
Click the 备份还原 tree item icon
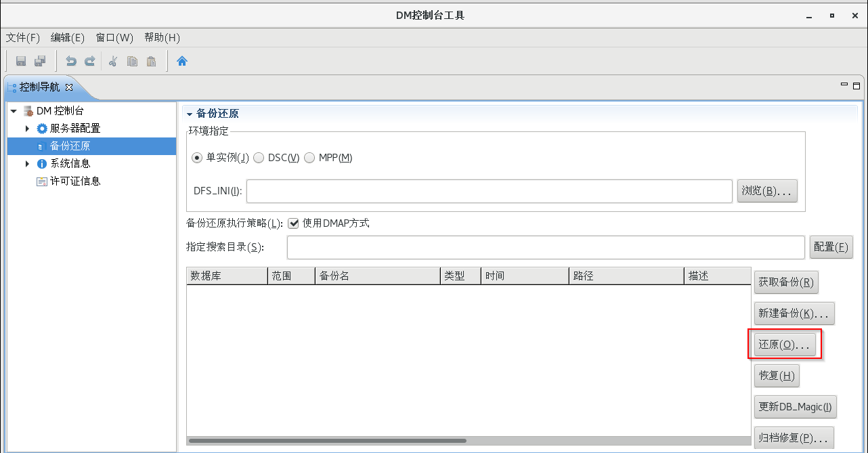coord(42,146)
